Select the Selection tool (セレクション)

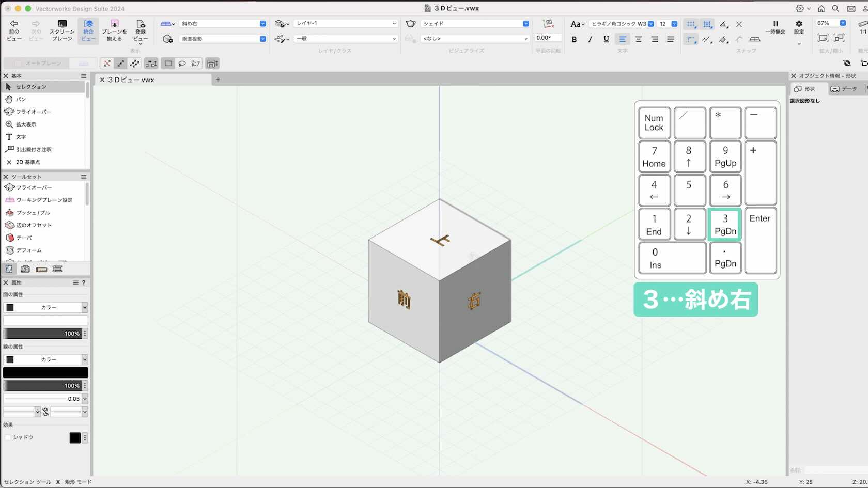pyautogui.click(x=44, y=87)
